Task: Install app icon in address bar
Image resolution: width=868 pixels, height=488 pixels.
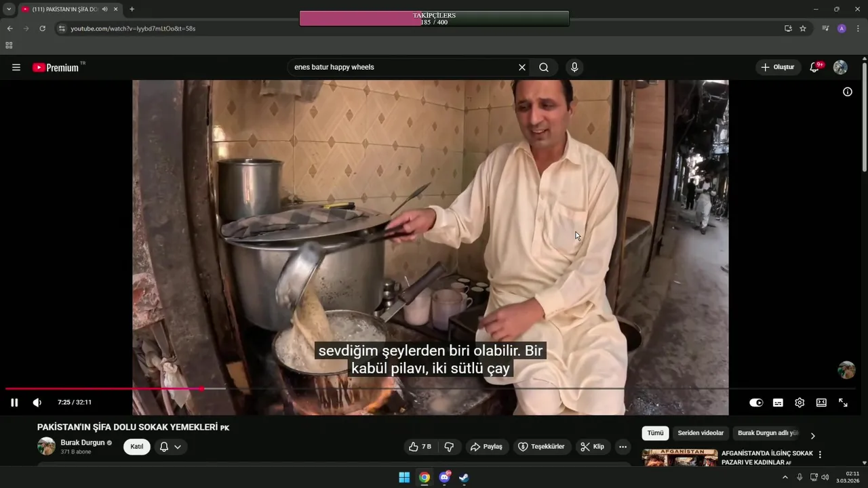Action: point(788,28)
